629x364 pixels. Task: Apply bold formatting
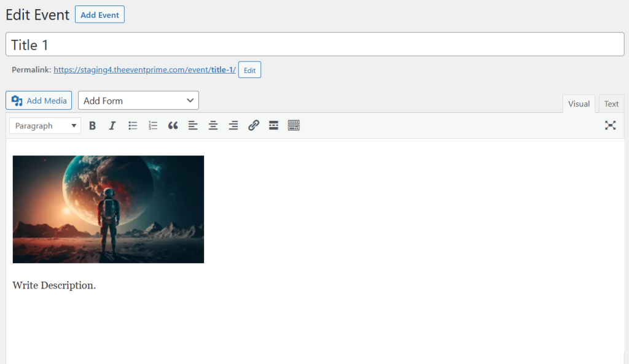[92, 125]
